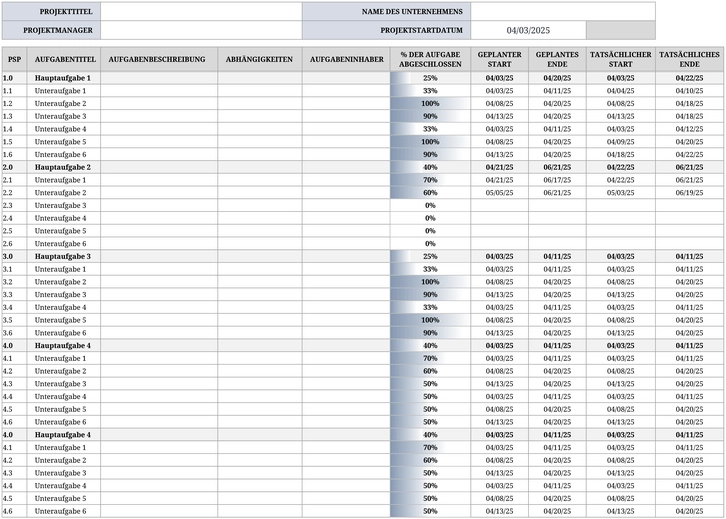Select the blank PROJEKTMANAGER value field
Image resolution: width=726 pixels, height=519 pixels.
201,30
